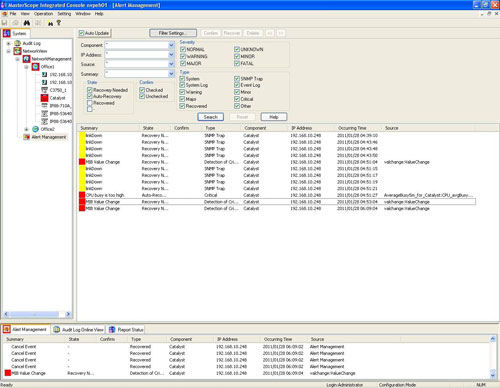Collapse the NetworkManagement tree node

[x=17, y=59]
